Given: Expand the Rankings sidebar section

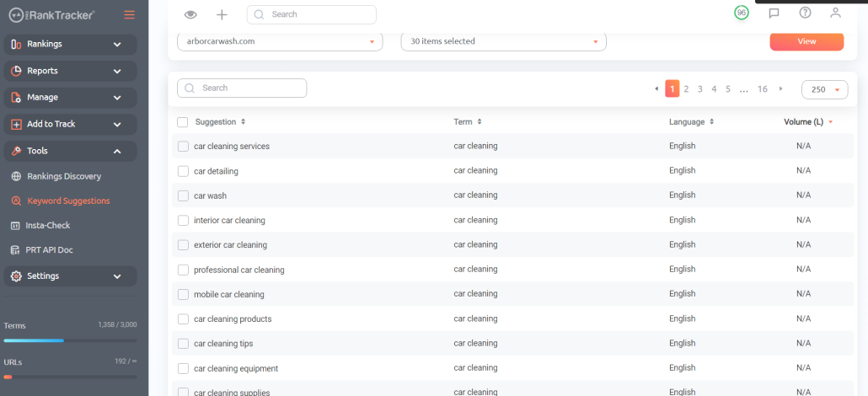Looking at the screenshot, I should coord(70,45).
